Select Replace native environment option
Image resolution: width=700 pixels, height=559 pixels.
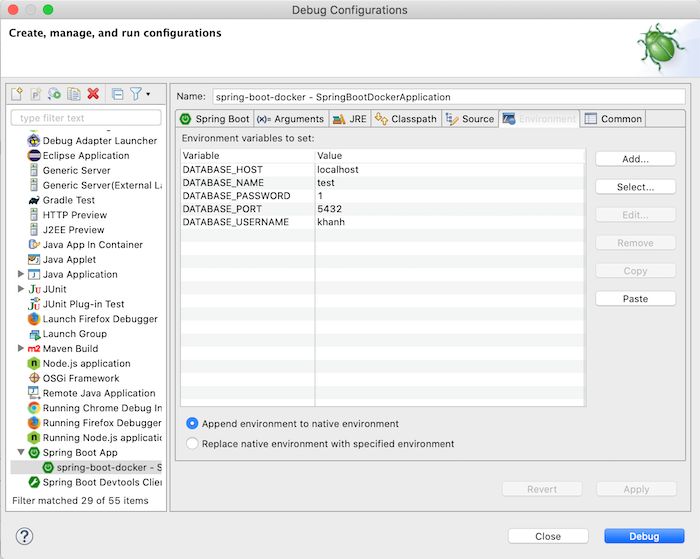192,443
